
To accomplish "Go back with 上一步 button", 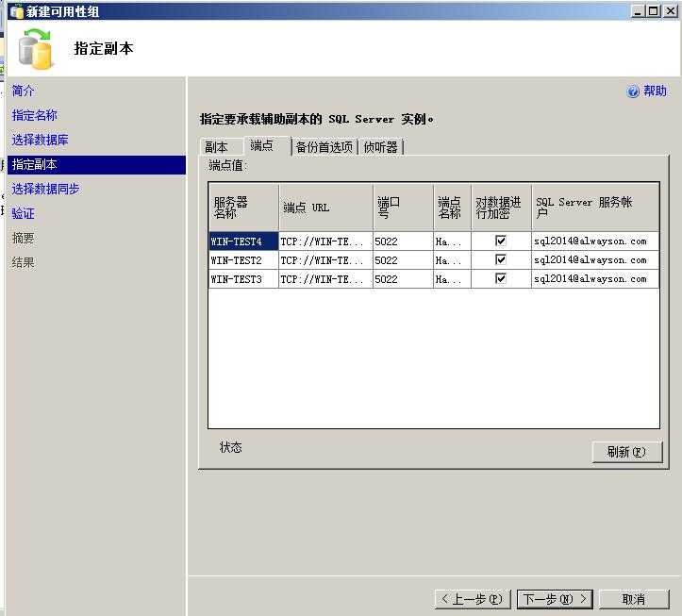I will pyautogui.click(x=473, y=599).
